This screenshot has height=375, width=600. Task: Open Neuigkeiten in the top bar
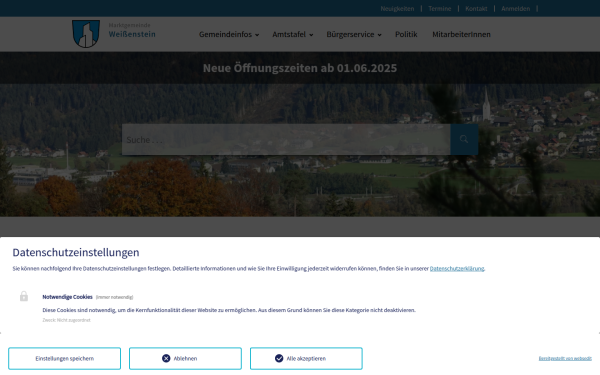click(x=397, y=8)
